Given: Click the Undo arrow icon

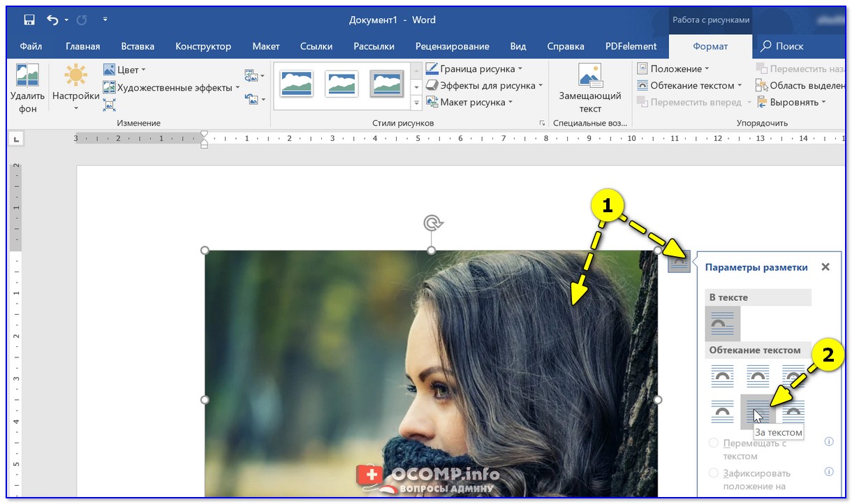Looking at the screenshot, I should click(52, 20).
